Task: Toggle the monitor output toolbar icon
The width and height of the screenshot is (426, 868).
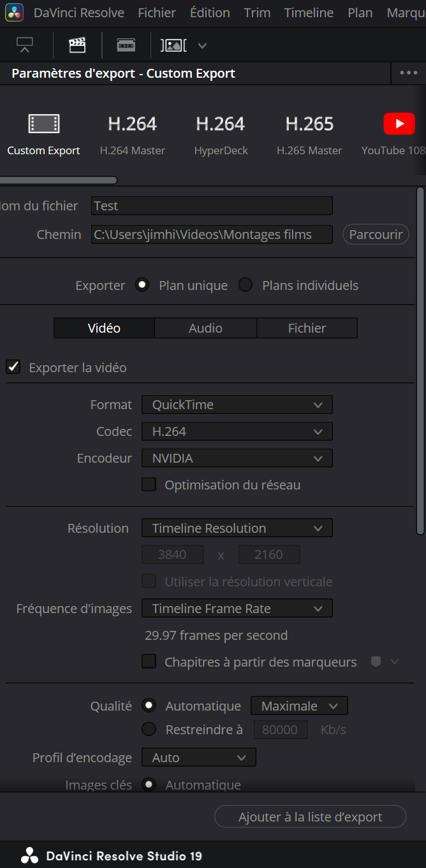Action: click(25, 45)
